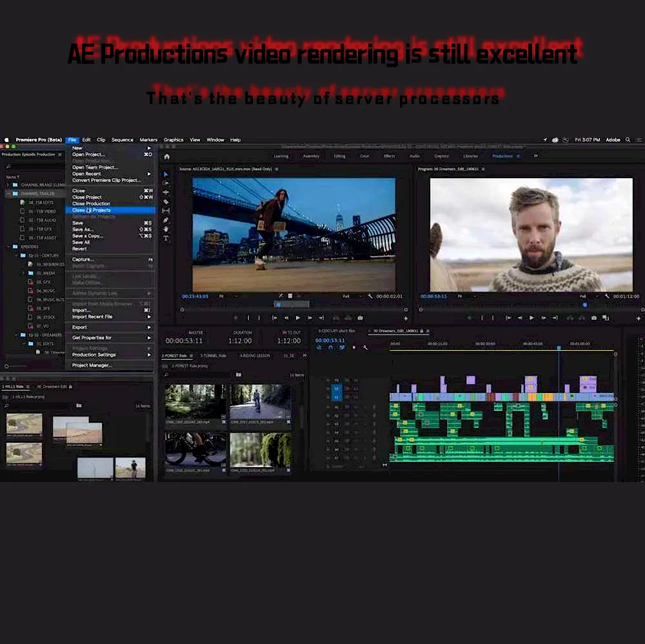Expand the Export submenu
The image size is (645, 644).
(x=149, y=327)
